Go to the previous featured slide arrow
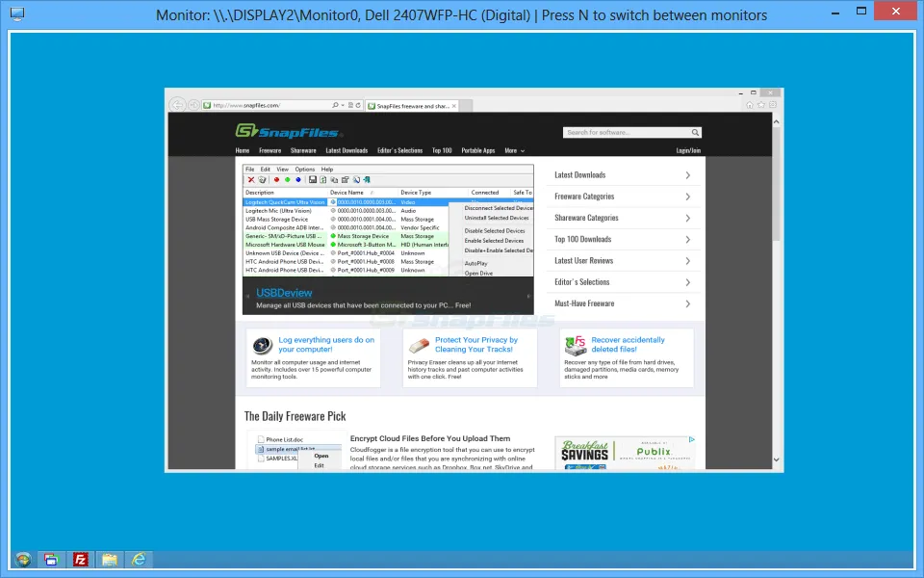924x578 pixels. (x=247, y=296)
